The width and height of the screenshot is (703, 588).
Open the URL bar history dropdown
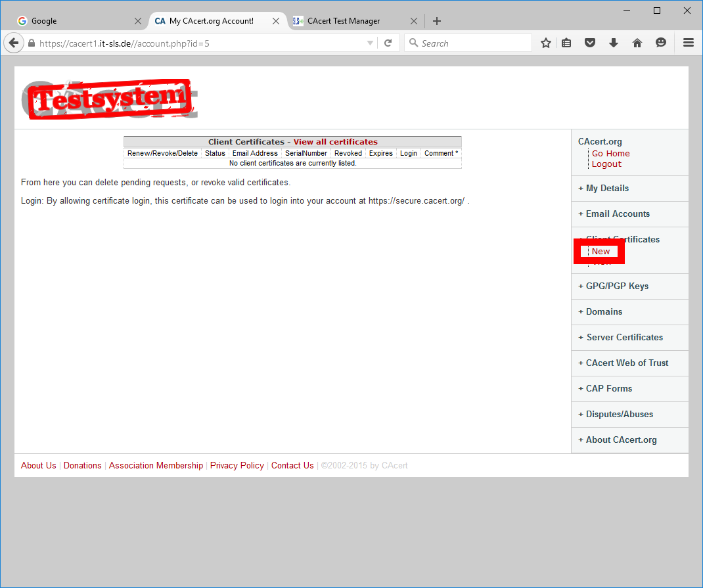[x=371, y=43]
